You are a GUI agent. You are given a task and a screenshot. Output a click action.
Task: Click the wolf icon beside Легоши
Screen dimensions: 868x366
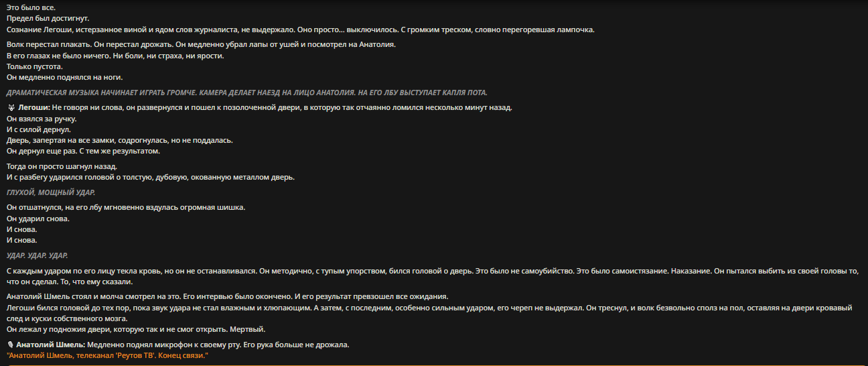click(x=11, y=108)
